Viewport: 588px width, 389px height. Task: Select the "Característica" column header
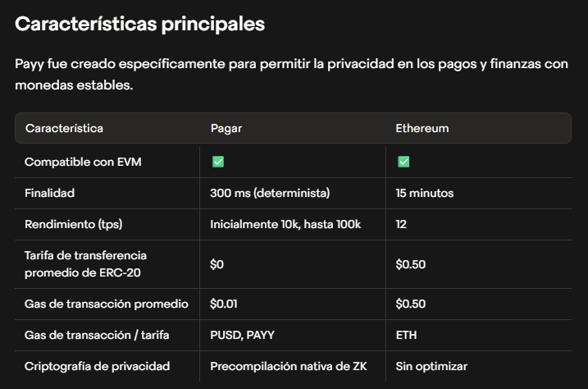coord(64,129)
